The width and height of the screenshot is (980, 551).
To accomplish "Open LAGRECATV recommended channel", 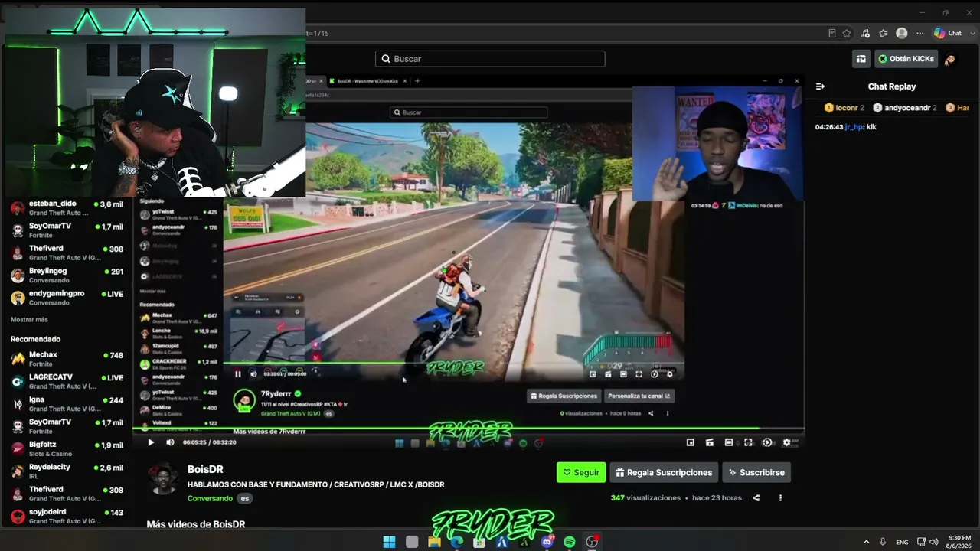I will pos(67,381).
